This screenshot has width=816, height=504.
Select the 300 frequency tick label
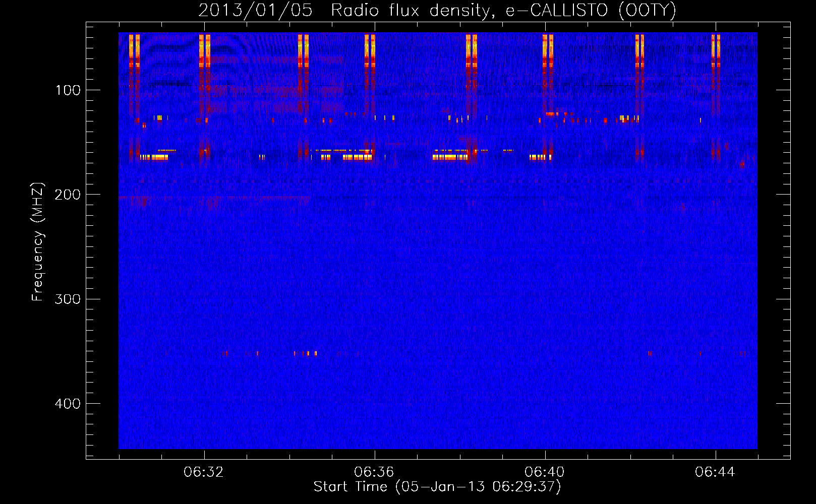(x=68, y=299)
